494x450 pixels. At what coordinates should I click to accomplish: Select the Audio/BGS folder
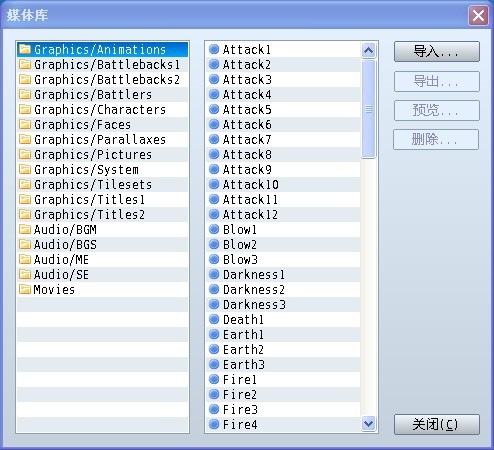(102, 244)
